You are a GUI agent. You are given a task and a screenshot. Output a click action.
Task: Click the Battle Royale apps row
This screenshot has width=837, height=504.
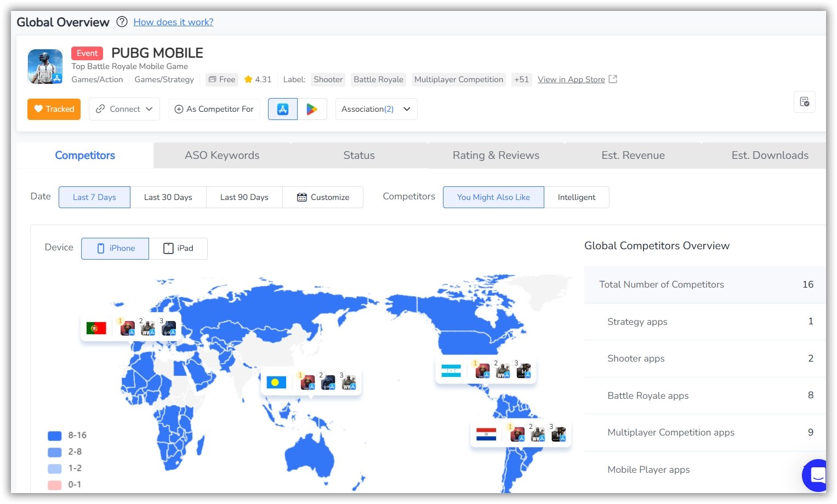[705, 396]
